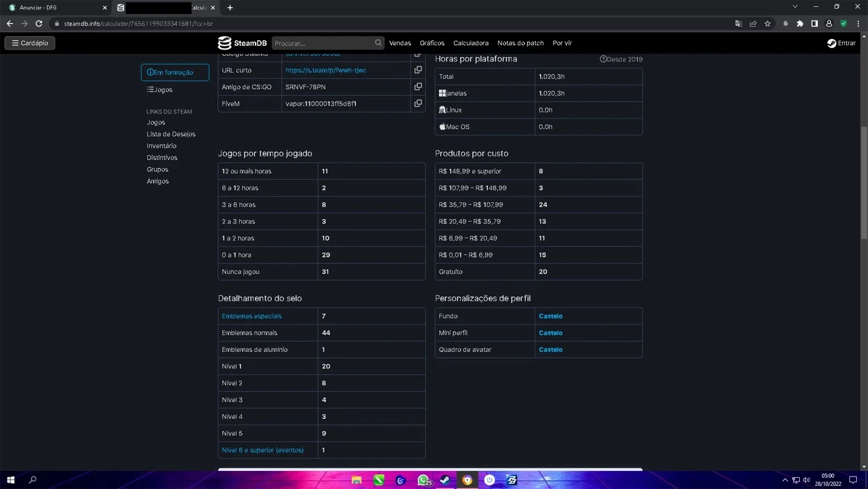Viewport: 868px width, 489px height.
Task: Click the page vertical scrollbar thumb
Action: [864, 183]
